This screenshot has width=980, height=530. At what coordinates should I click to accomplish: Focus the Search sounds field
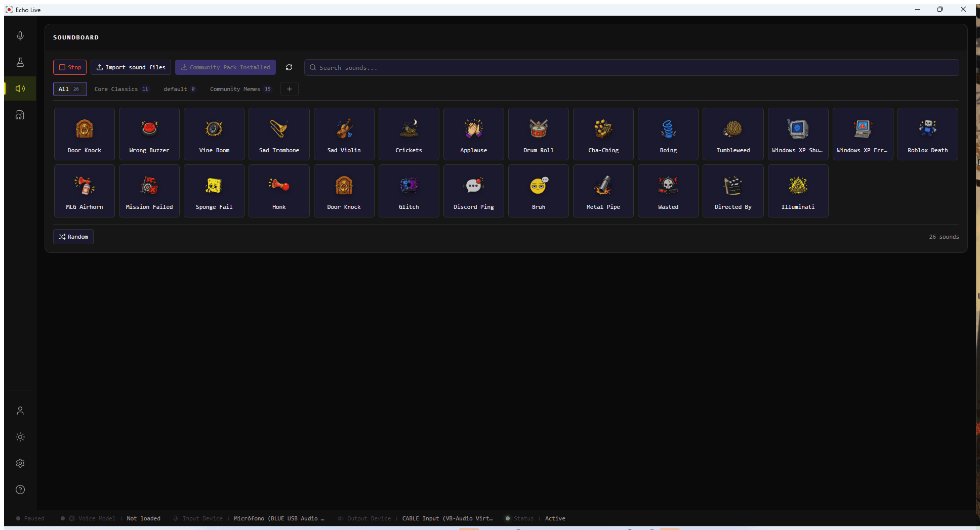(x=631, y=68)
